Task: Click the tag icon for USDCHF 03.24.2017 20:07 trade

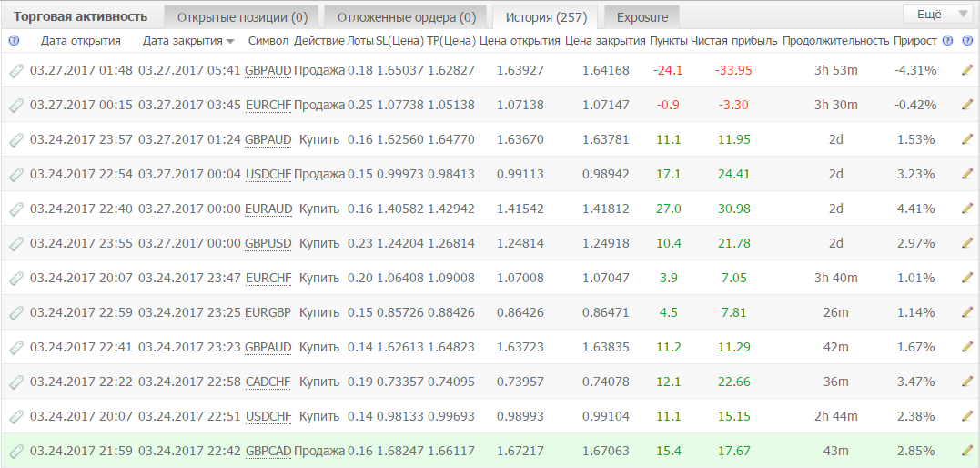Action: 16,416
